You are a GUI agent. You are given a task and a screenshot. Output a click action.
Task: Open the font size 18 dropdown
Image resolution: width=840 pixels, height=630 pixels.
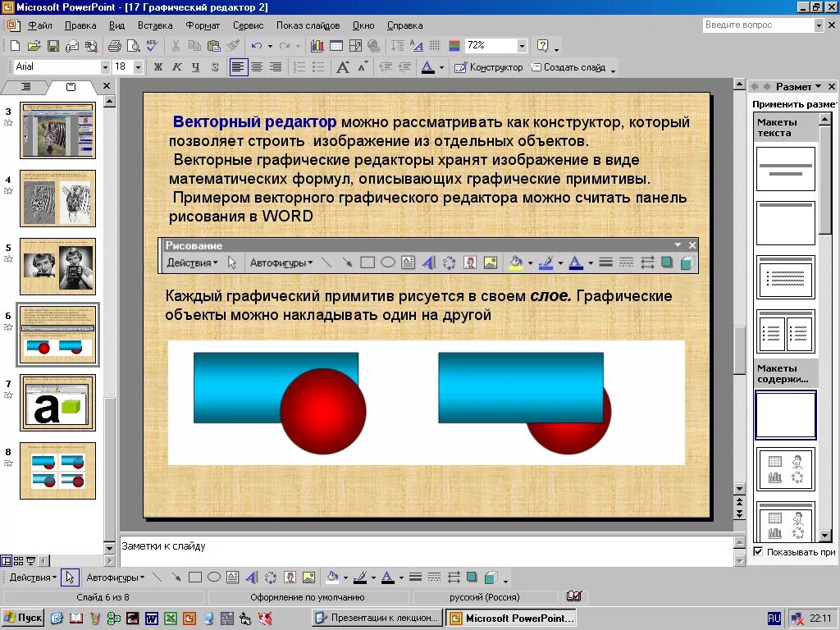[x=138, y=67]
